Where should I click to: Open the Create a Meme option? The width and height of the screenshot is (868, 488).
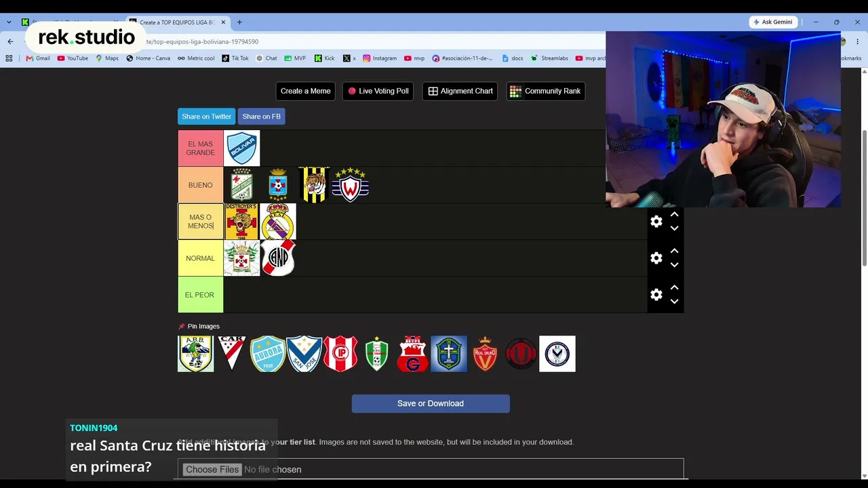306,91
